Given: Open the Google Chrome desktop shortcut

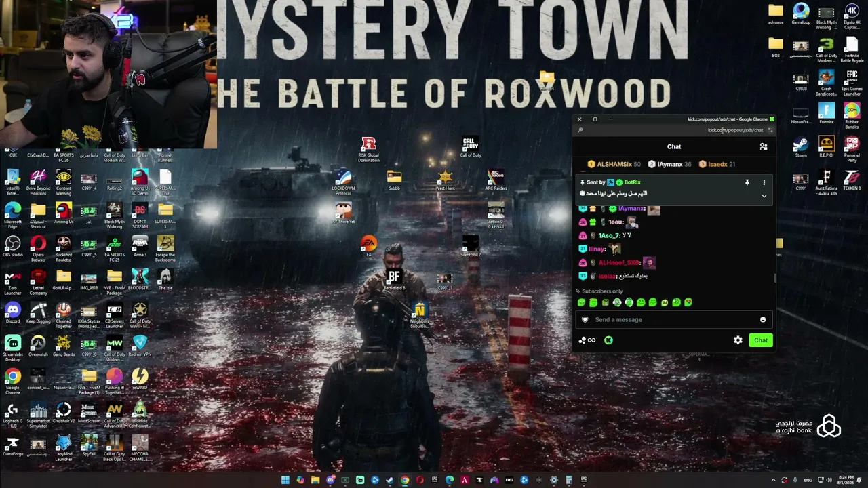Looking at the screenshot, I should coord(12,382).
